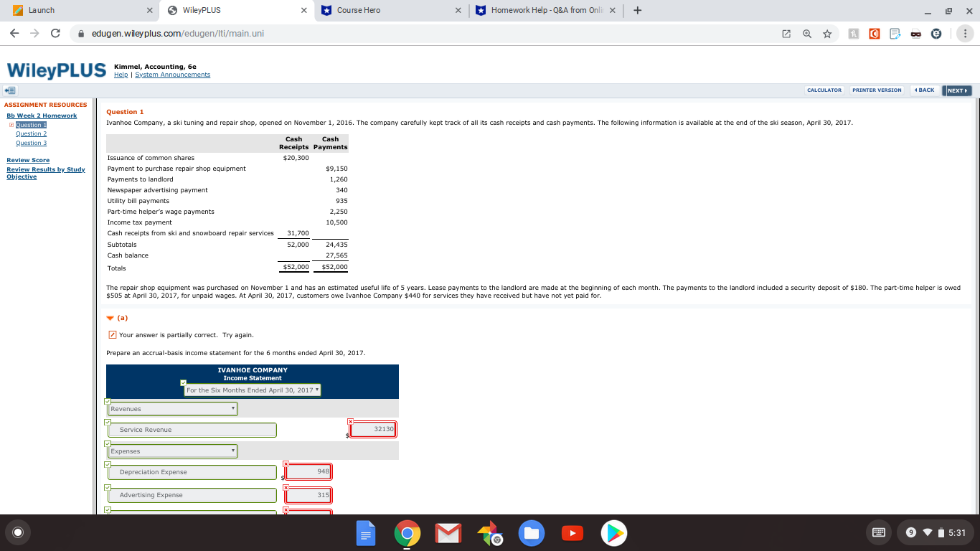980x551 pixels.
Task: Open Gmail from the shelf
Action: click(x=448, y=533)
